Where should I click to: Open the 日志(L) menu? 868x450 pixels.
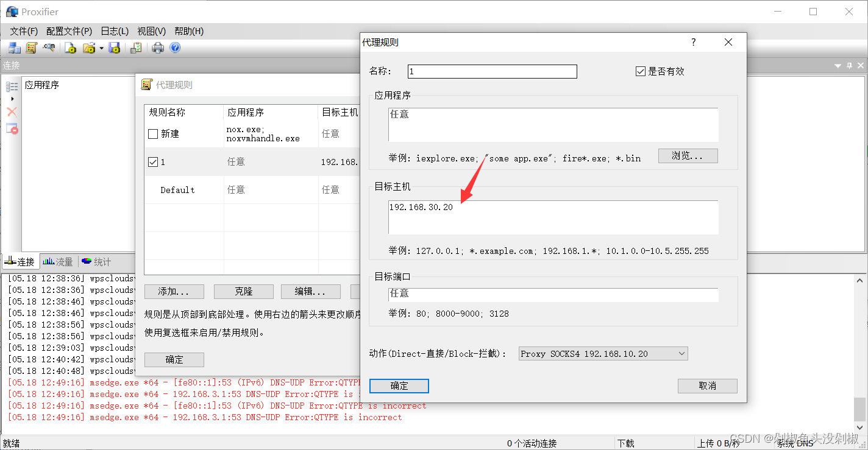click(x=115, y=31)
